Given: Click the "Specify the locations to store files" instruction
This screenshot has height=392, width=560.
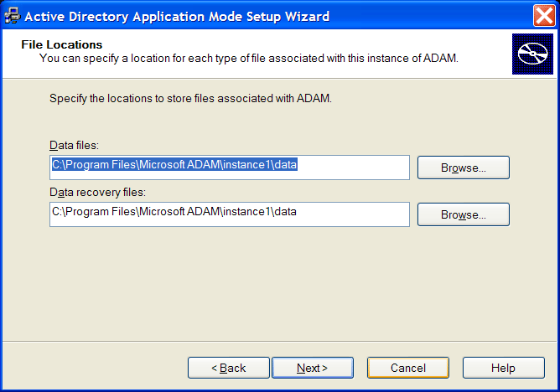Looking at the screenshot, I should coord(190,99).
